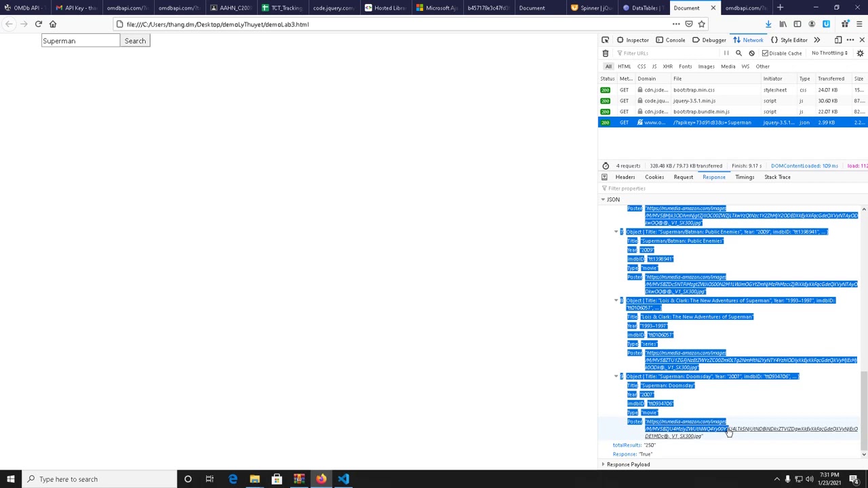Select the bootstrap.bundle.min.js request row
The width and height of the screenshot is (868, 488).
(732, 111)
